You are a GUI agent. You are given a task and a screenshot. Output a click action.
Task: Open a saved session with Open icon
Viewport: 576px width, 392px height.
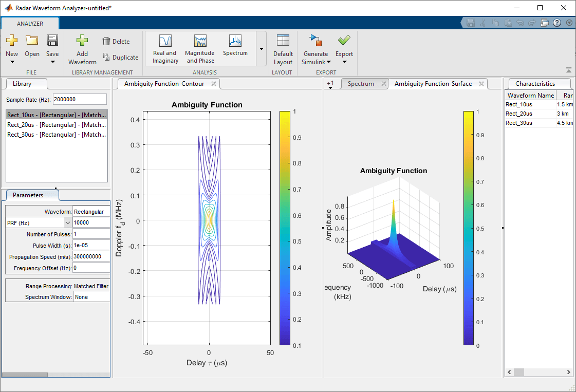click(x=32, y=41)
